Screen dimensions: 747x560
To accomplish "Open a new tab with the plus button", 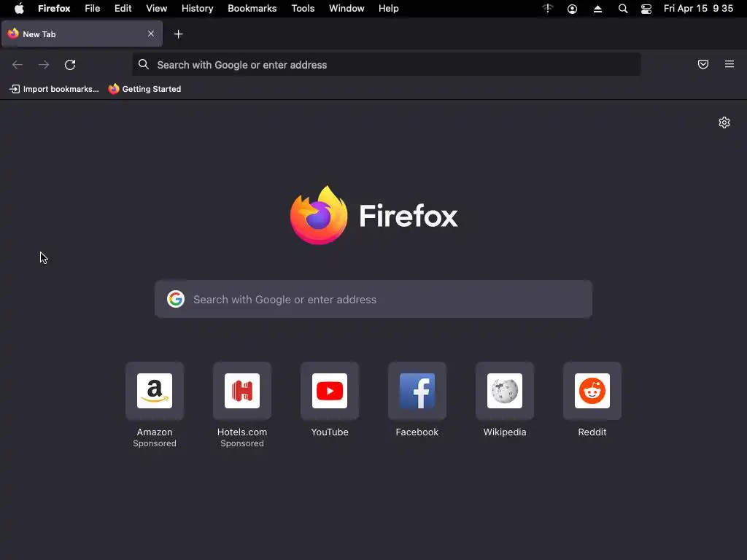I will pyautogui.click(x=178, y=34).
